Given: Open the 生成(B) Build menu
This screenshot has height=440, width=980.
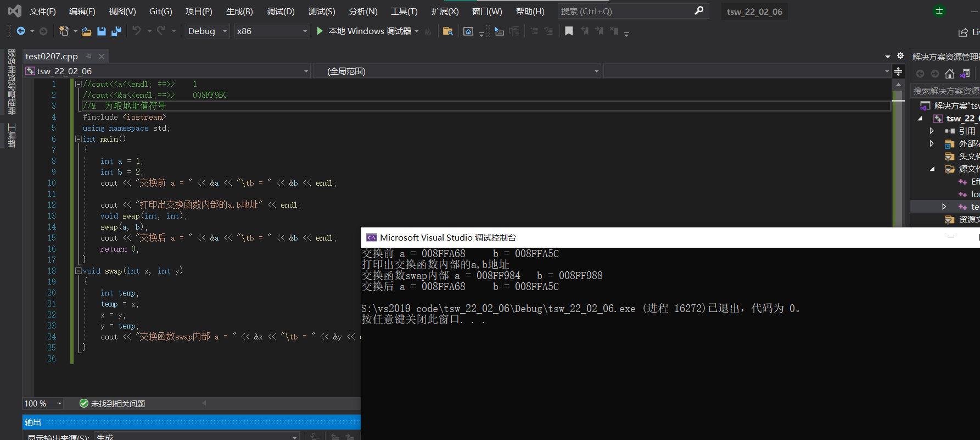Looking at the screenshot, I should tap(239, 11).
